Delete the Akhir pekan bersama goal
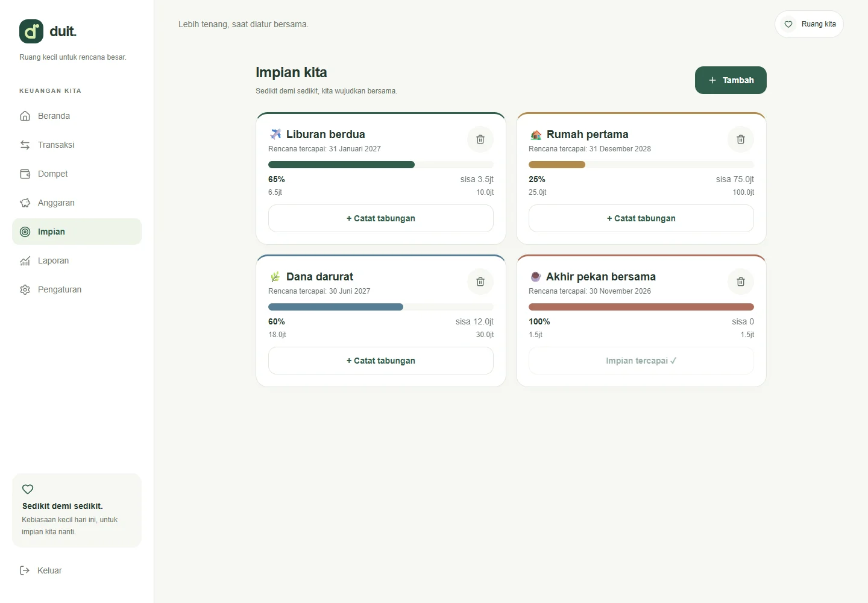The width and height of the screenshot is (868, 603). [741, 282]
